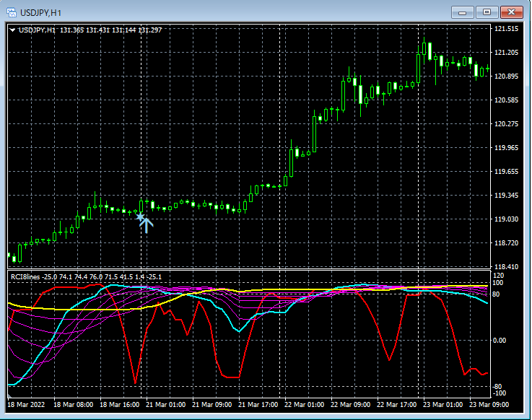Image resolution: width=532 pixels, height=420 pixels.
Task: Click the 22 Mar 09:00 time label
Action: tap(352, 405)
